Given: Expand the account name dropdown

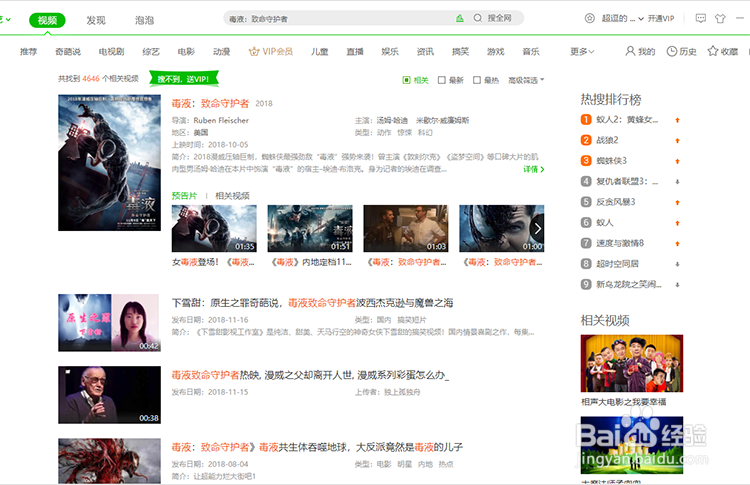Looking at the screenshot, I should (641, 19).
